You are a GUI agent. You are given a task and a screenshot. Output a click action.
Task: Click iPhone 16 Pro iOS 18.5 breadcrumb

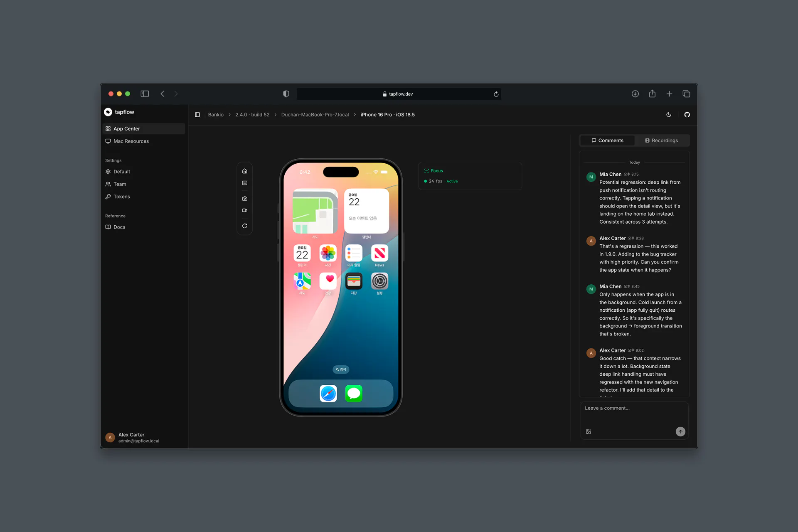387,115
